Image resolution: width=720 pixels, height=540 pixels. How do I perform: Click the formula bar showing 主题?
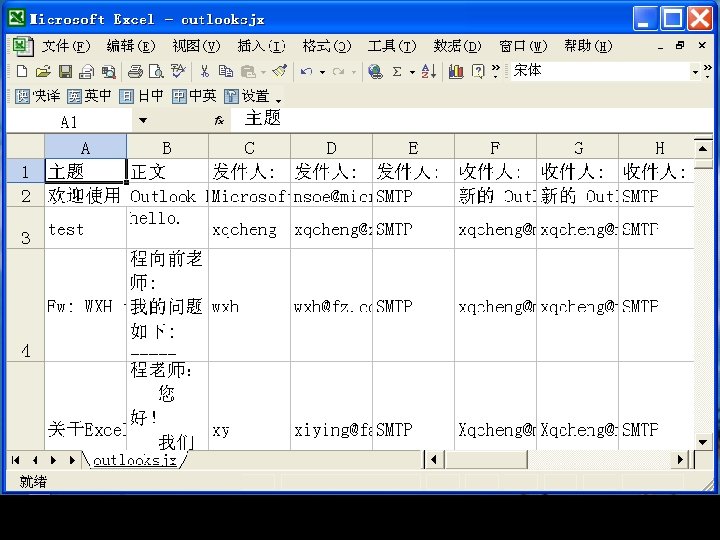pos(472,121)
